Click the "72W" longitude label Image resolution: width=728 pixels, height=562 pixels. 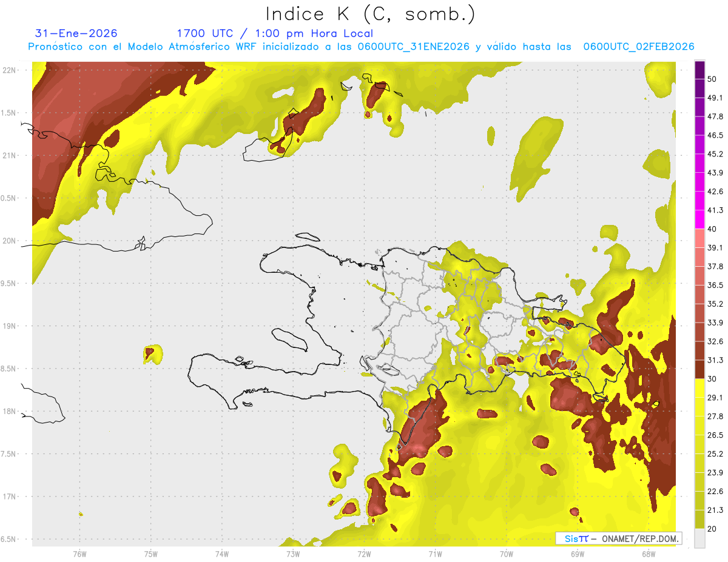(364, 554)
